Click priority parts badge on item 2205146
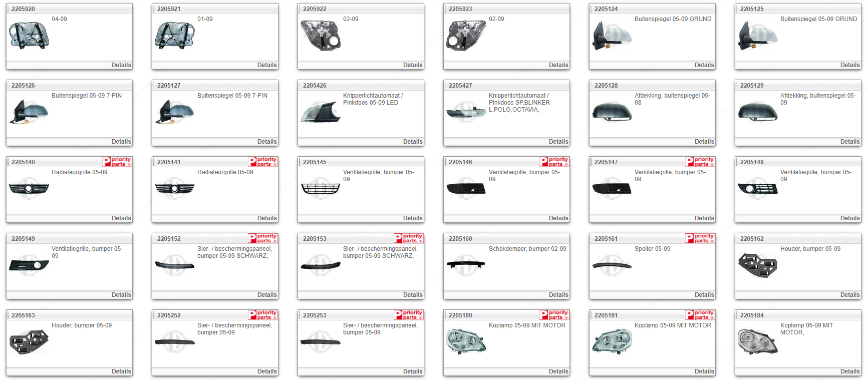The width and height of the screenshot is (868, 381). click(x=554, y=162)
